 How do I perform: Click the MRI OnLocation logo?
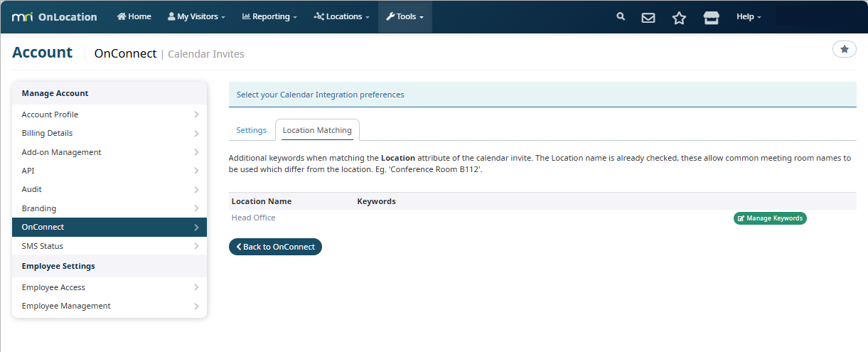tap(55, 17)
